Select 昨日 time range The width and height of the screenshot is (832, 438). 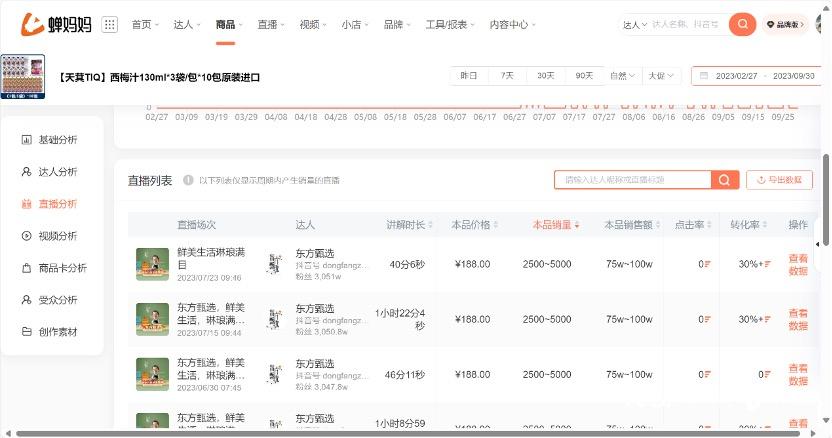click(469, 76)
